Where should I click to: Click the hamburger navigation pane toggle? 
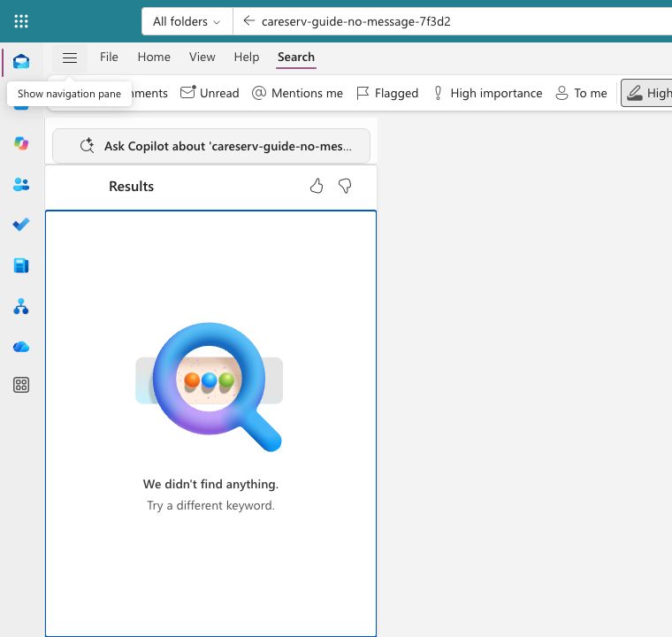tap(70, 58)
